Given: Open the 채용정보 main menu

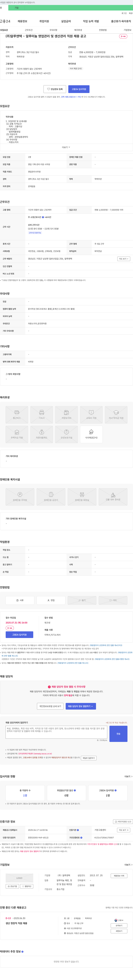Looking at the screenshot, I should (22, 21).
